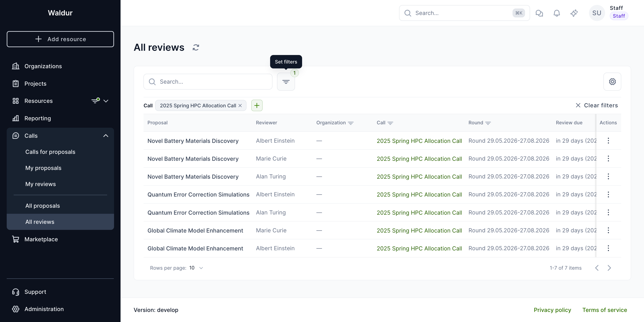Open SU user avatar menu
Screen dimensions: 644x322
(597, 13)
